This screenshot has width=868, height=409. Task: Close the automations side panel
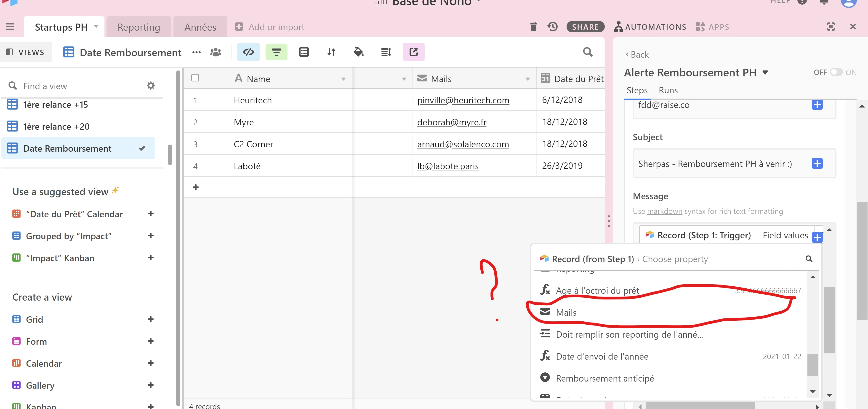point(853,27)
